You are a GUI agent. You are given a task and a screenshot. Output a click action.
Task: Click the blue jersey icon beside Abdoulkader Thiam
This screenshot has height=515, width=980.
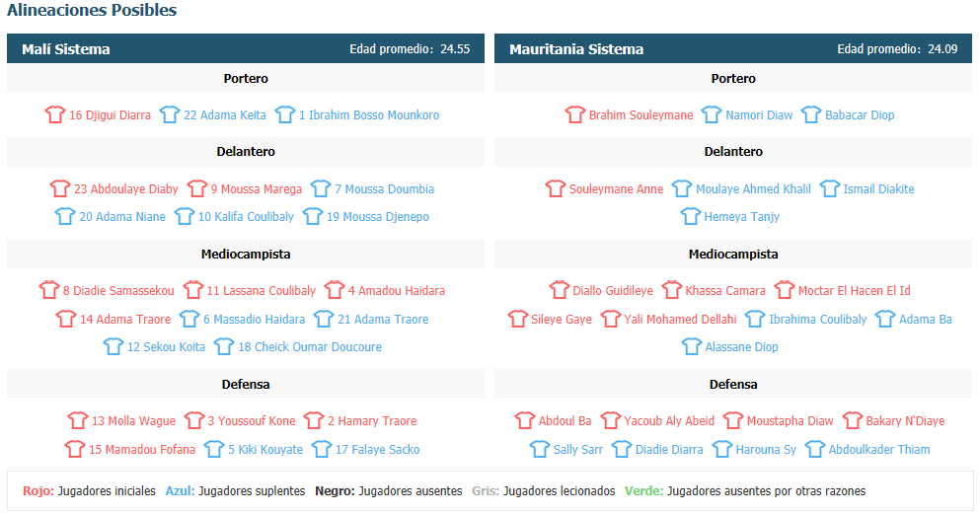click(x=815, y=449)
